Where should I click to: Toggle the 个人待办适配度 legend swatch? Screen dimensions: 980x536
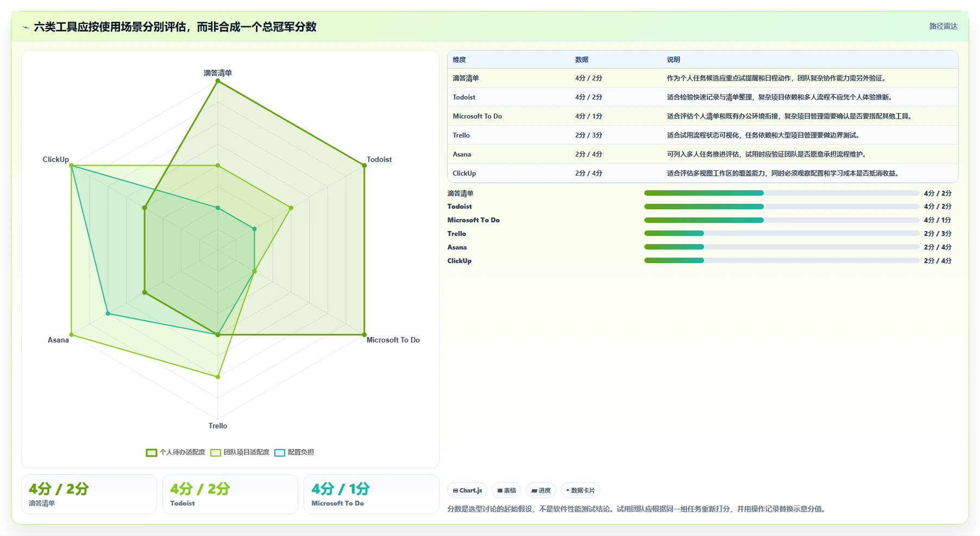pyautogui.click(x=152, y=452)
